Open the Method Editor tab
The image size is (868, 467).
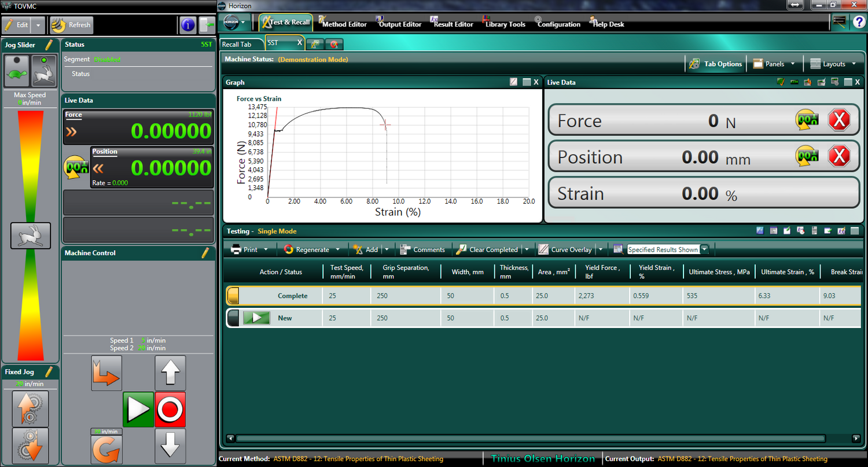[344, 24]
